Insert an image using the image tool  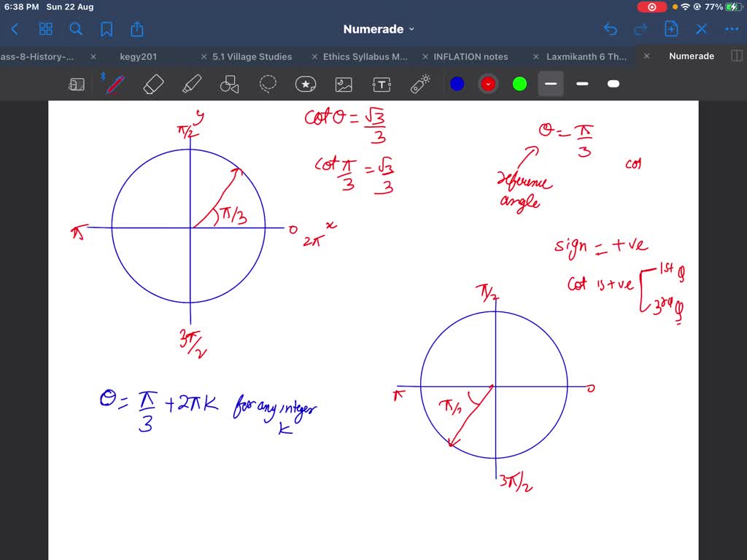tap(344, 83)
